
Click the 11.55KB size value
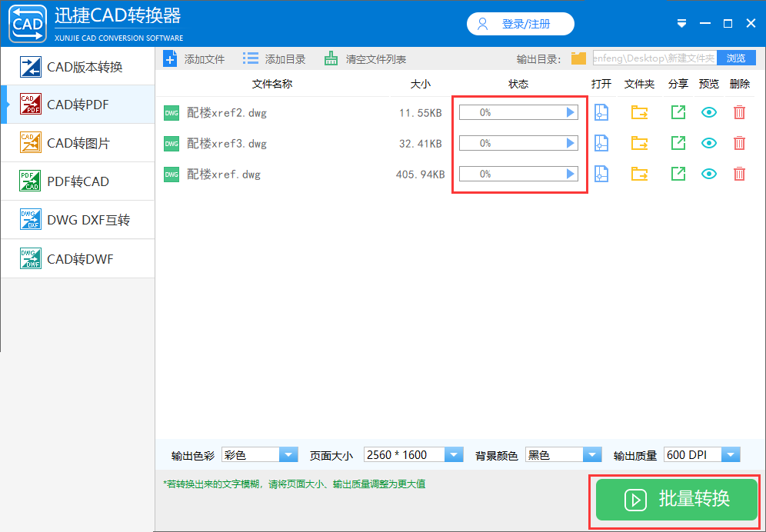click(420, 113)
